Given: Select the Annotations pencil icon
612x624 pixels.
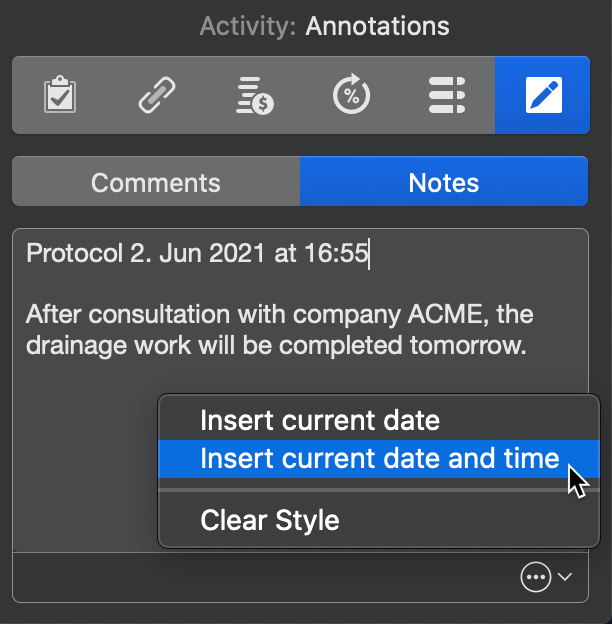Looking at the screenshot, I should click(543, 95).
